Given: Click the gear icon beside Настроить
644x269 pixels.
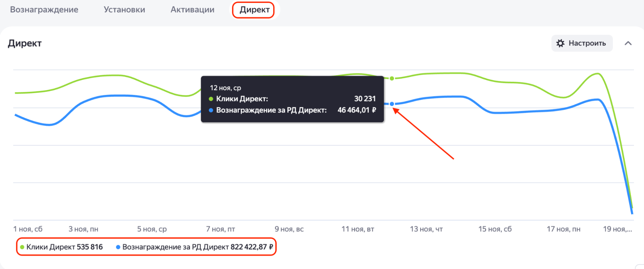Looking at the screenshot, I should pyautogui.click(x=561, y=43).
